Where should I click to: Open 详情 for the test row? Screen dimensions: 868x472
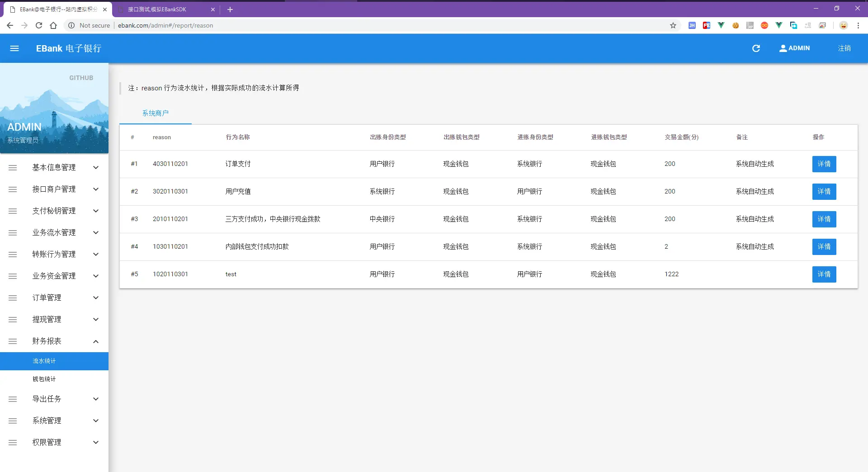point(824,274)
